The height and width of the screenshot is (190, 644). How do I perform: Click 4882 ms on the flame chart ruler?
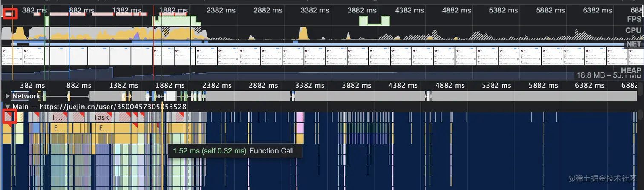coord(450,85)
